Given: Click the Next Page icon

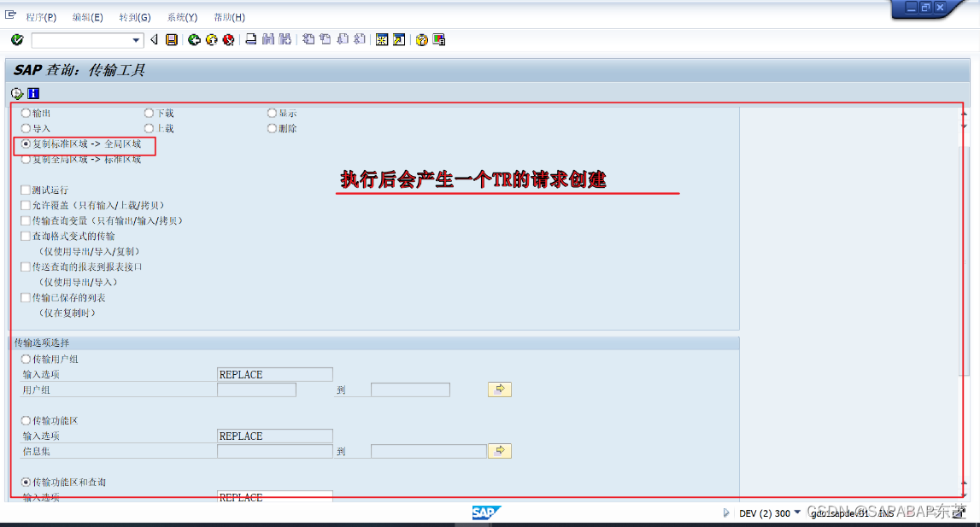Looking at the screenshot, I should (343, 39).
